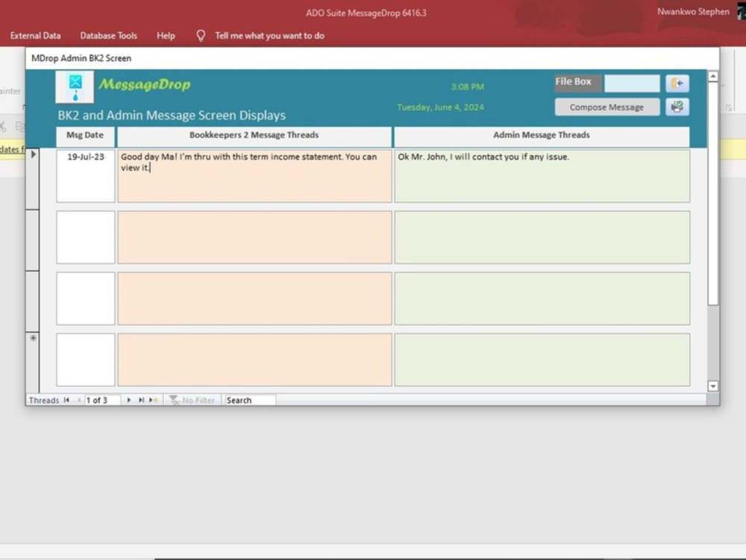Select the Bookkeepers 2 Message Threads header
746x560 pixels.
[254, 136]
